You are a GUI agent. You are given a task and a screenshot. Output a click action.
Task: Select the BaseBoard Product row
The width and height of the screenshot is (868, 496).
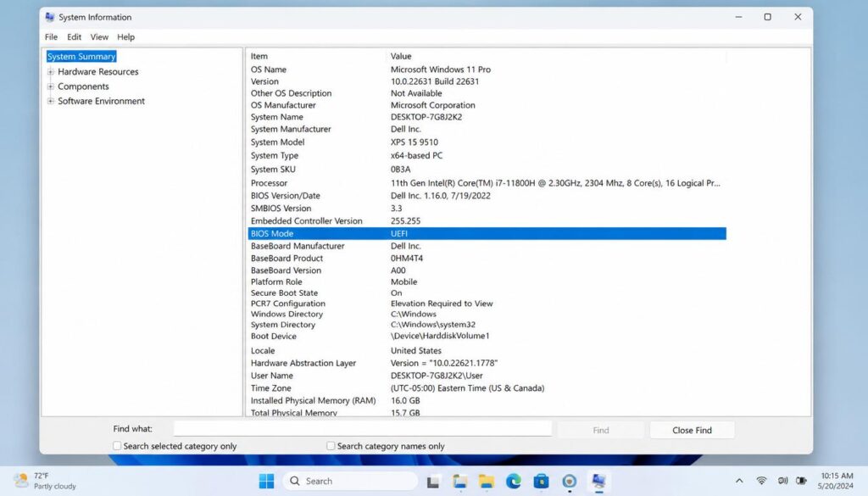tap(487, 258)
